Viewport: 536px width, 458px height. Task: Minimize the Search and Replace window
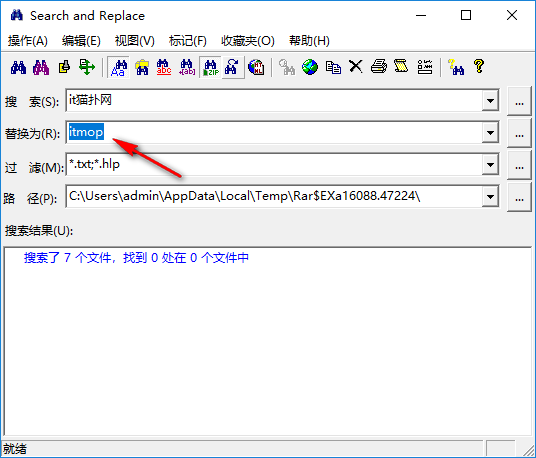tap(421, 15)
